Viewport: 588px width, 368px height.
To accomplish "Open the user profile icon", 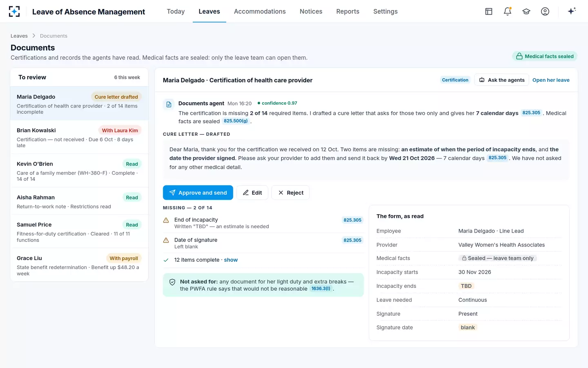I will [545, 11].
